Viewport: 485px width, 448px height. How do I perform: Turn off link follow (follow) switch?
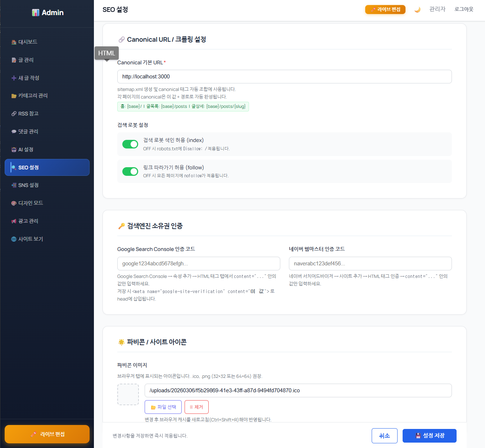click(x=130, y=172)
